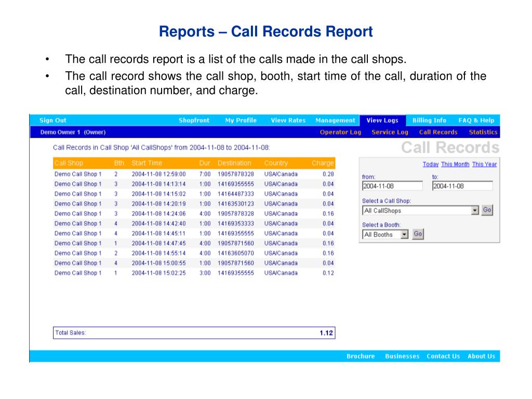This screenshot has height=399, width=532.
Task: Click destination 14163605070
Action: [236, 253]
